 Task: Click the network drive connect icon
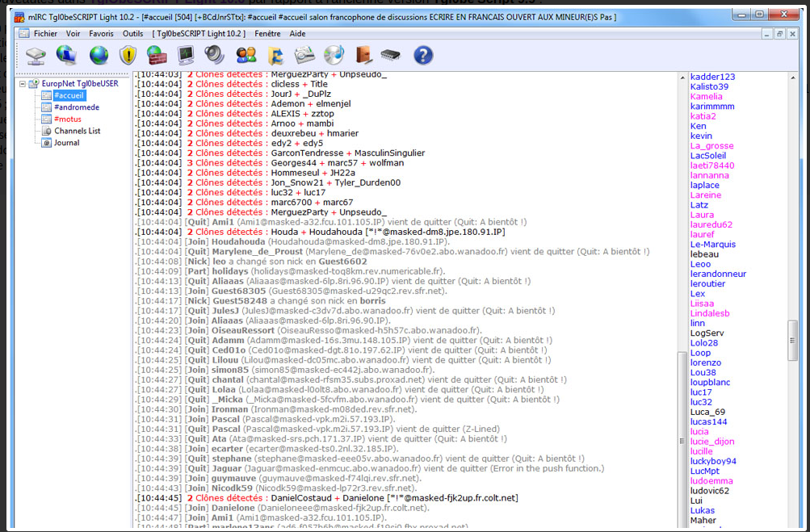click(36, 55)
